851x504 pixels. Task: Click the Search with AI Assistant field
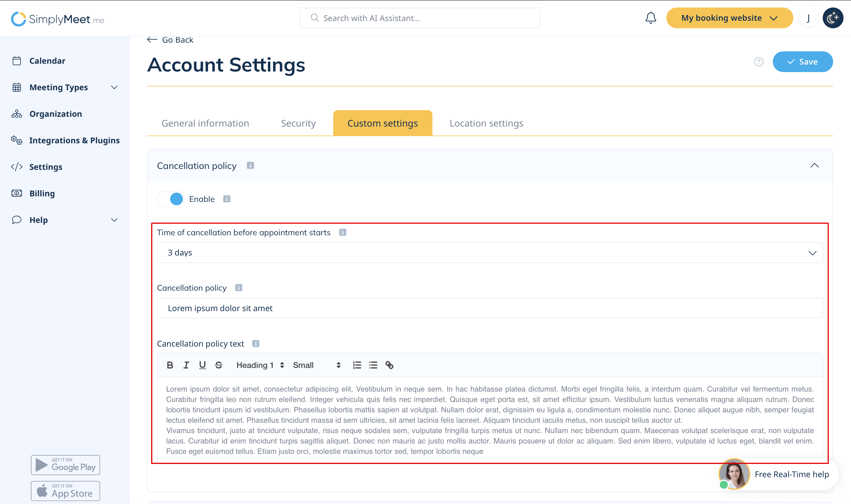point(419,18)
